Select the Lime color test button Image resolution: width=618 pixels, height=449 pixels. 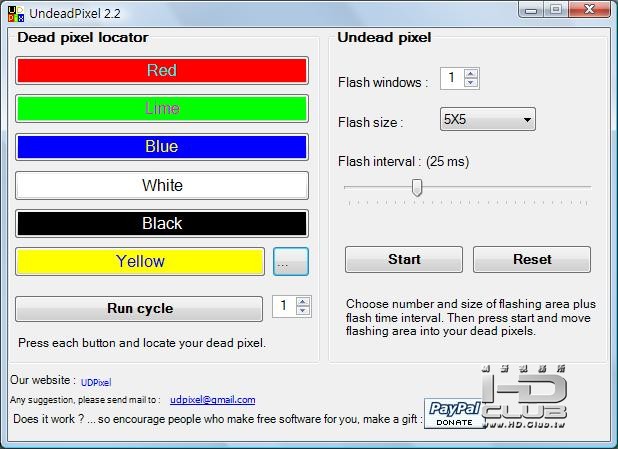click(162, 108)
